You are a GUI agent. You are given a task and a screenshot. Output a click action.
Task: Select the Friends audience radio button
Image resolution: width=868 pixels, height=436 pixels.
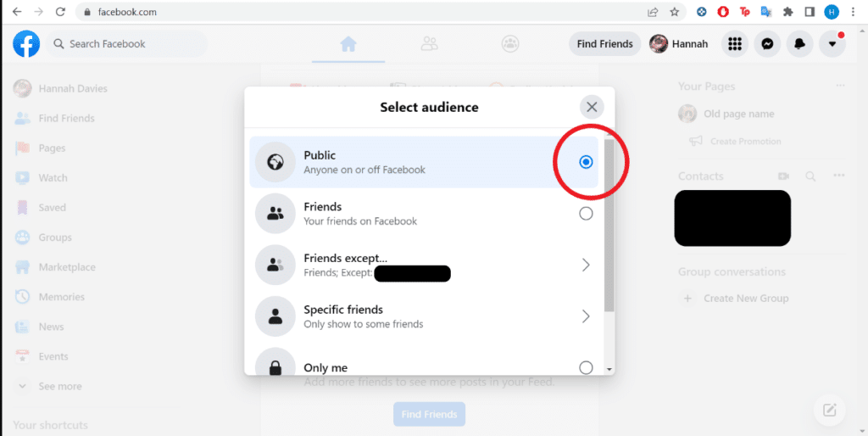click(586, 213)
